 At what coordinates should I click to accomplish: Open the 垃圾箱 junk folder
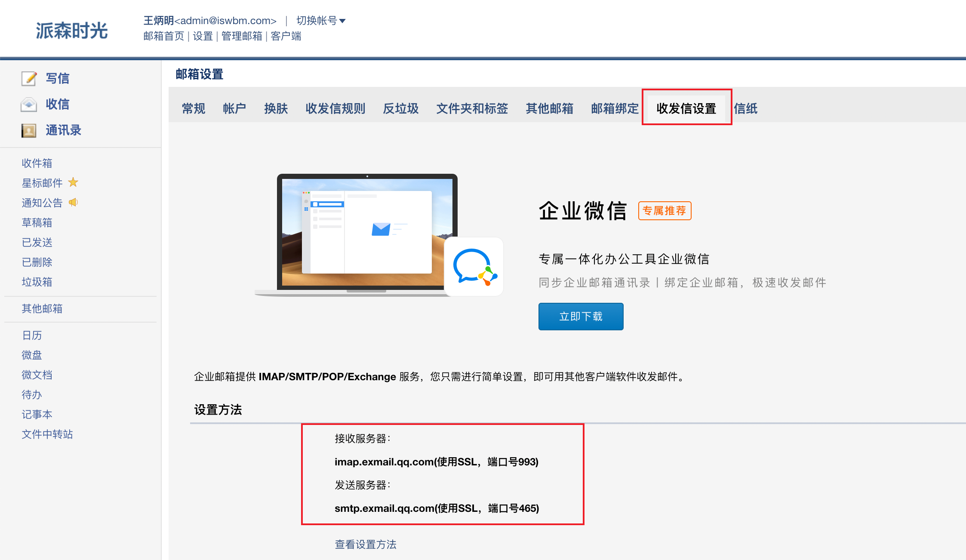click(37, 282)
